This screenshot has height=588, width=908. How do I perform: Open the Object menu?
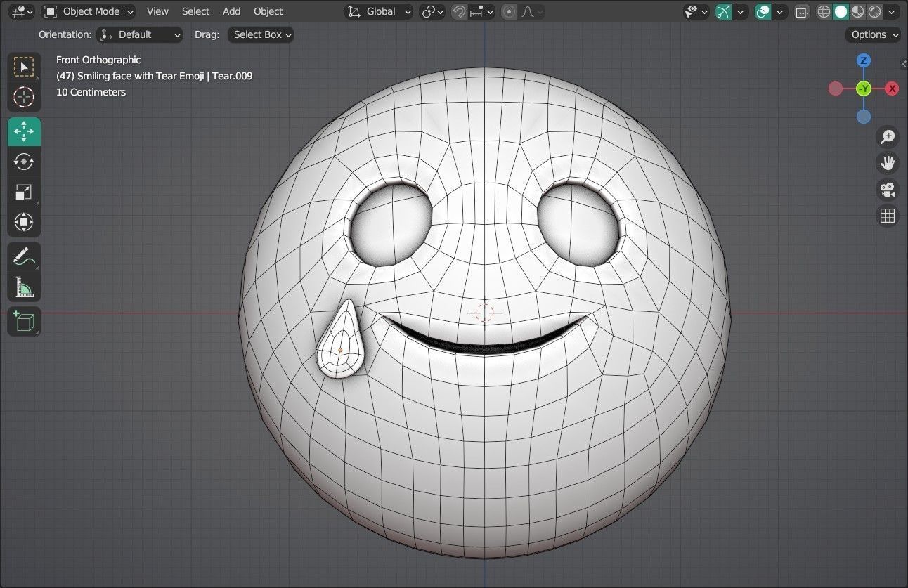click(x=268, y=11)
